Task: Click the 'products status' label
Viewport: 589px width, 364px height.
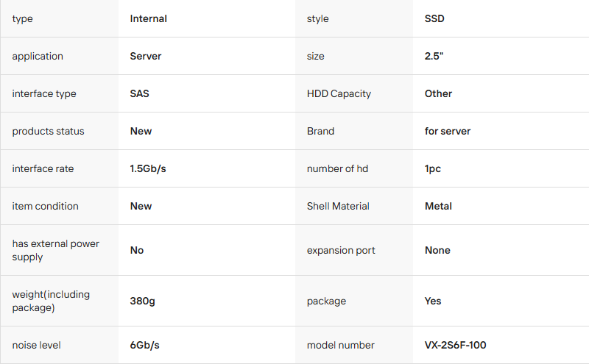Action: (x=48, y=131)
